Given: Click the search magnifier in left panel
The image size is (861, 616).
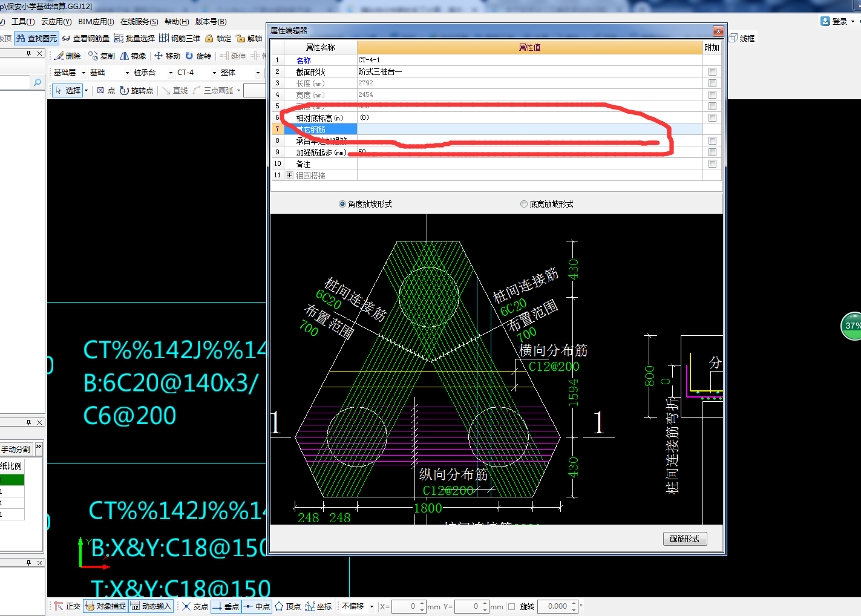Looking at the screenshot, I should tap(38, 82).
